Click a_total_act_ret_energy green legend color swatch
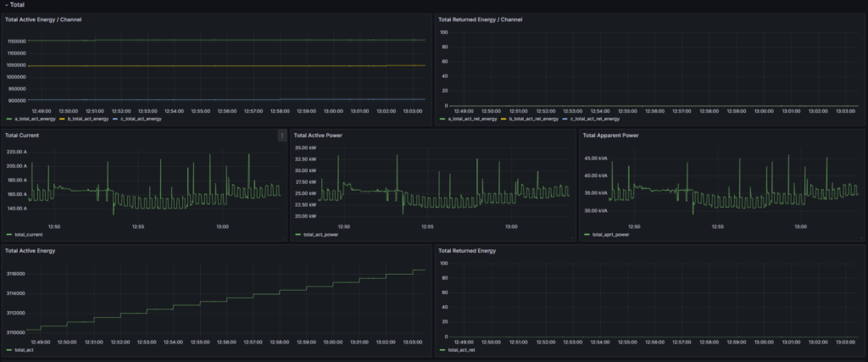This screenshot has width=868, height=362. [x=442, y=120]
